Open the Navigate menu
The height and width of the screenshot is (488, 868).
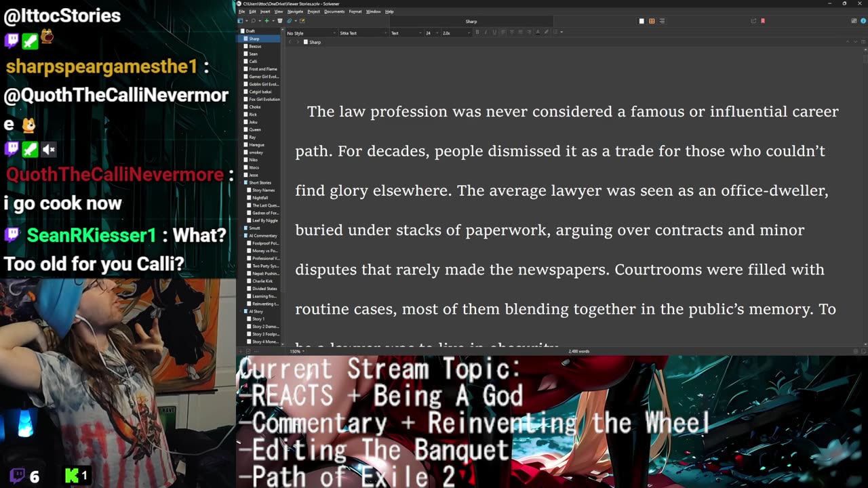coord(295,12)
